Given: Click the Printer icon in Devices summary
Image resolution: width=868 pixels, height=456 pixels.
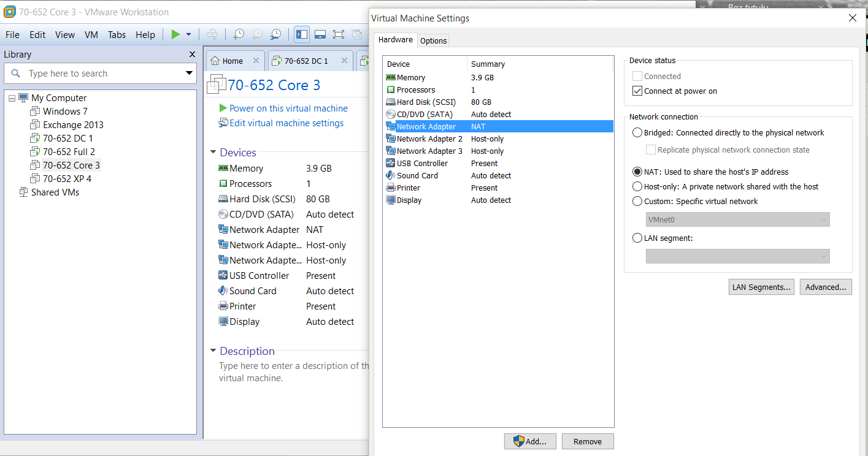Looking at the screenshot, I should (223, 306).
